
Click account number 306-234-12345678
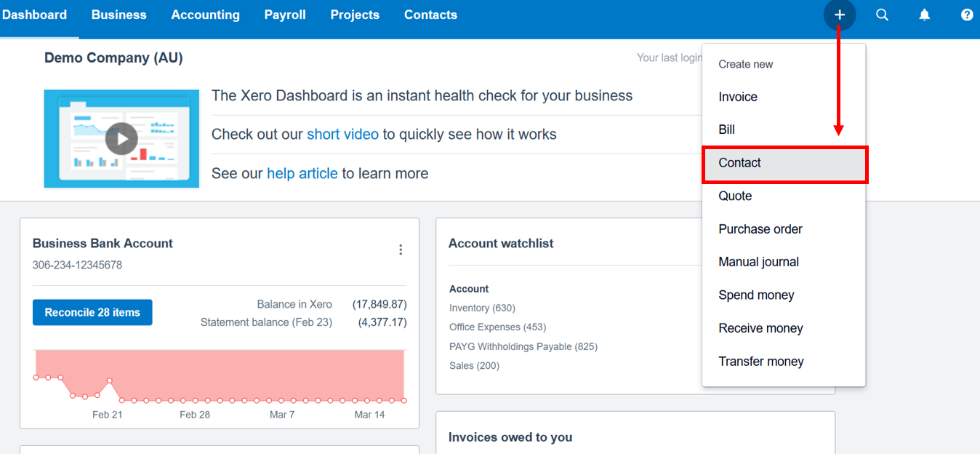[x=77, y=266]
